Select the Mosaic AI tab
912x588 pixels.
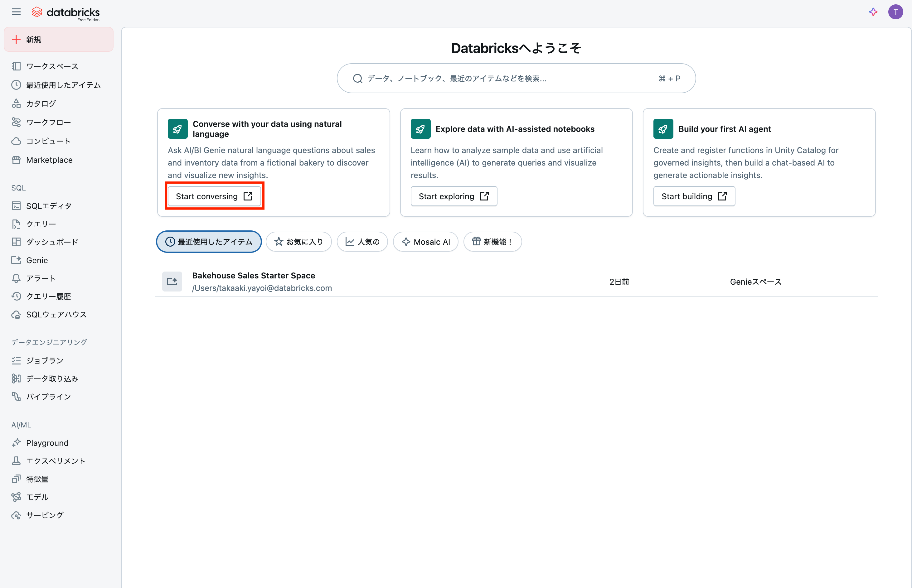[x=425, y=242]
